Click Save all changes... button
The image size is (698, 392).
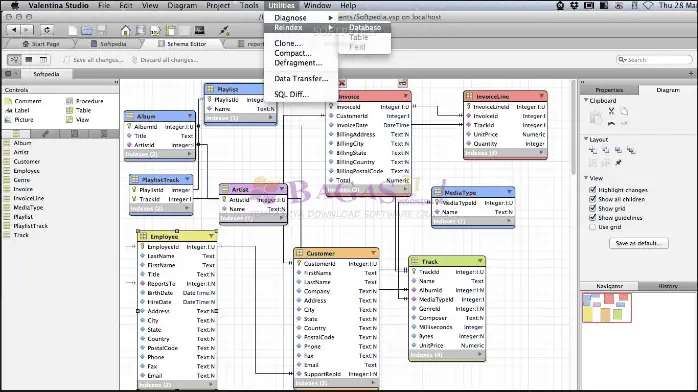point(93,60)
